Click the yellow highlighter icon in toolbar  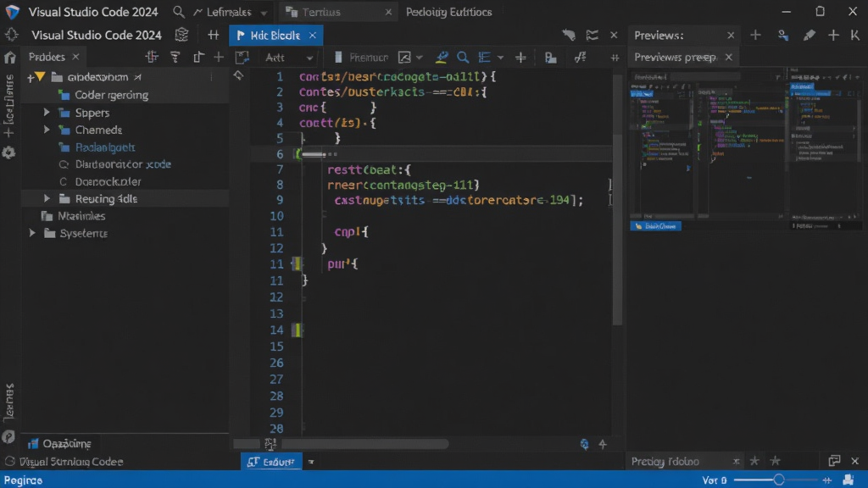[x=441, y=57]
